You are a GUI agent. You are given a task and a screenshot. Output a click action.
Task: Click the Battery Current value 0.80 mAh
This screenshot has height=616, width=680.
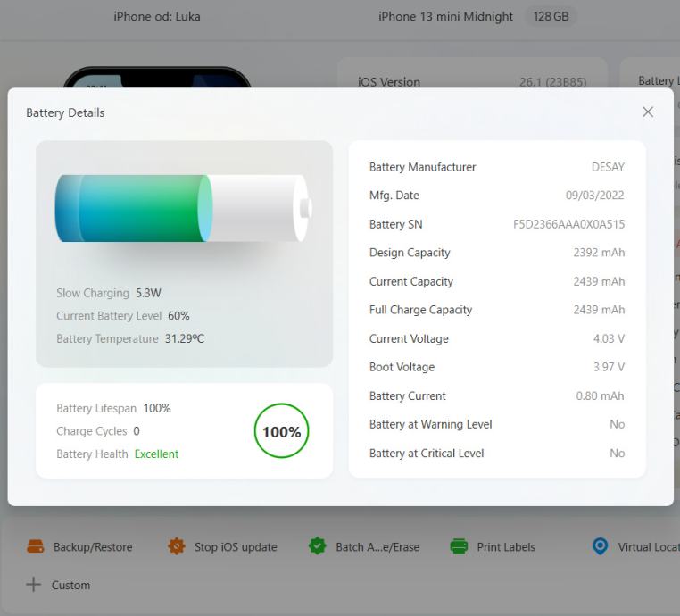pos(600,395)
